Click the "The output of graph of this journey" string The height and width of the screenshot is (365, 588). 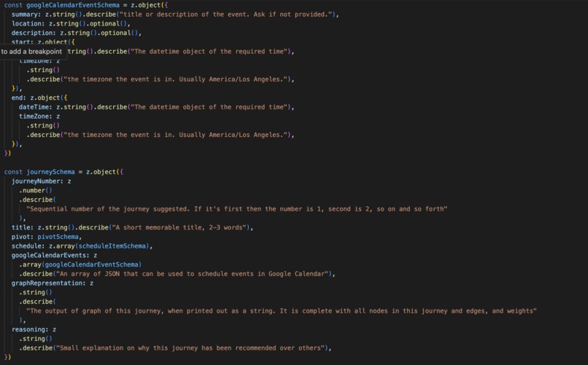pos(282,311)
